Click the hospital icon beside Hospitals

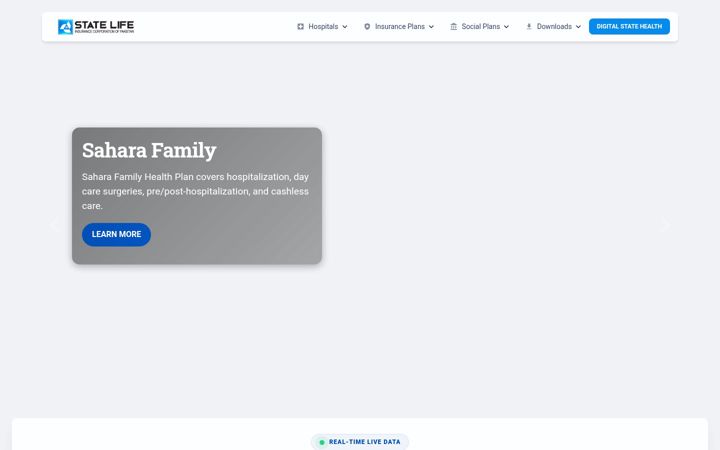[300, 27]
